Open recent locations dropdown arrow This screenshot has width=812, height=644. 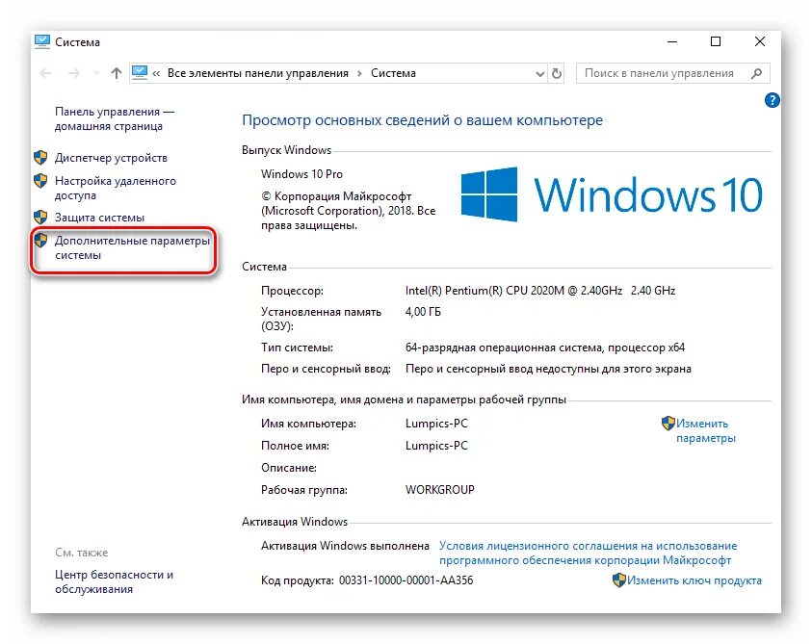96,73
